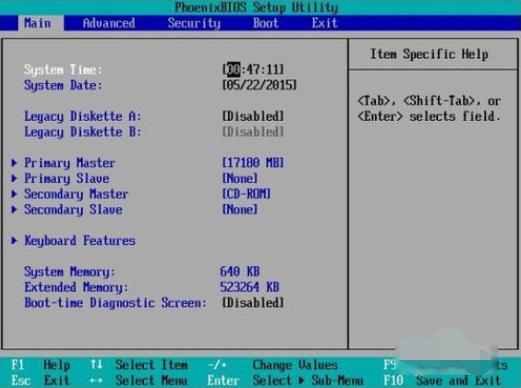Screen dimensions: 521x388
Task: Click the arrow icon beside Primary Slave
Action: (x=14, y=178)
